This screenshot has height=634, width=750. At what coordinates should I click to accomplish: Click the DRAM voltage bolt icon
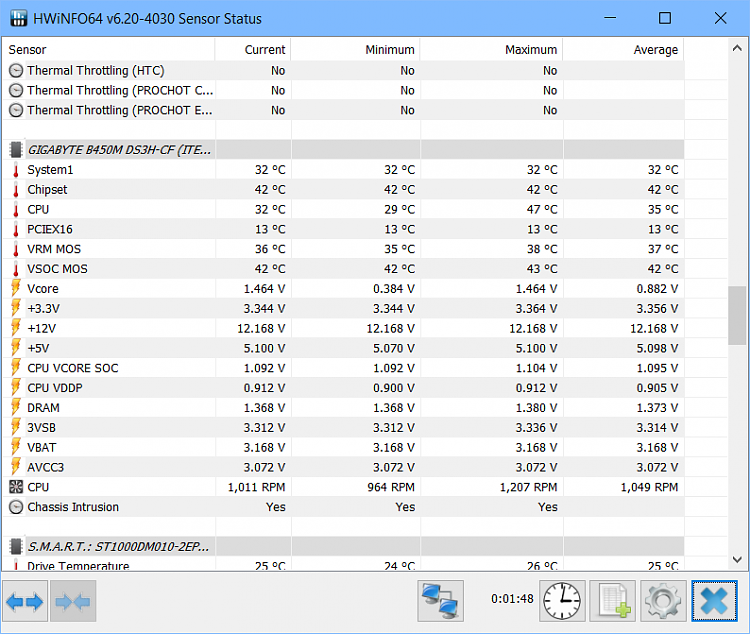pyautogui.click(x=16, y=408)
